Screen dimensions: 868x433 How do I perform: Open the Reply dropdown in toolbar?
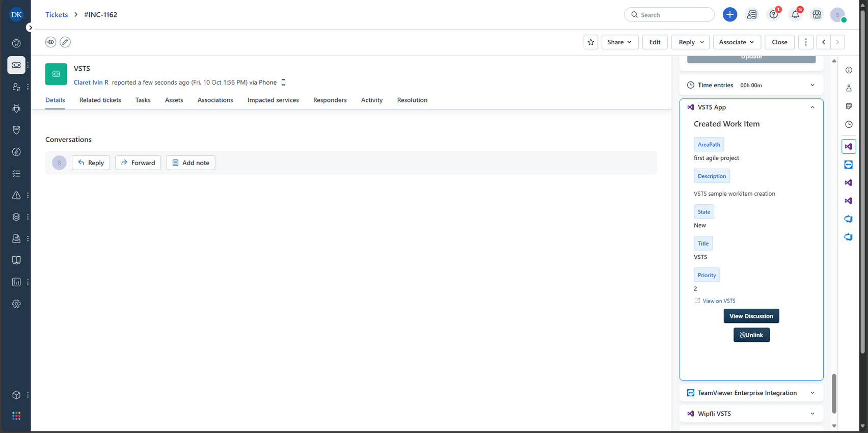click(x=691, y=42)
